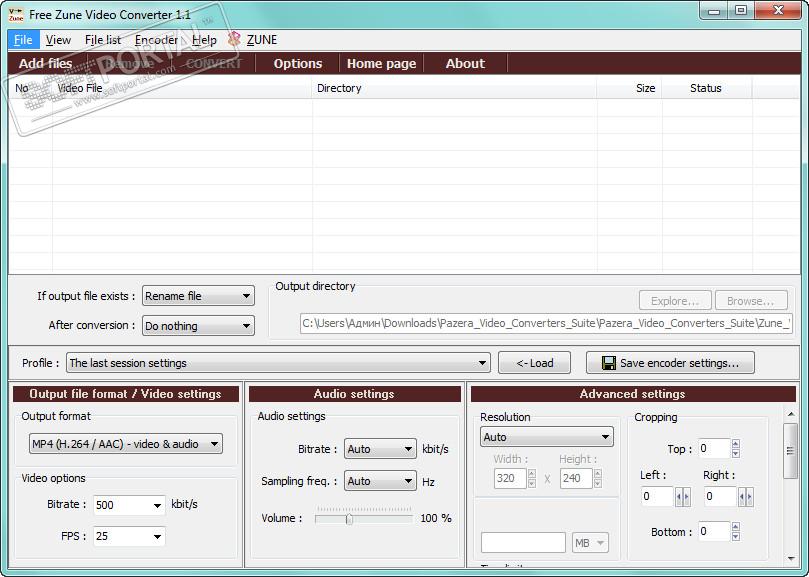Click Cropping Top value field
809x577 pixels.
click(x=715, y=448)
